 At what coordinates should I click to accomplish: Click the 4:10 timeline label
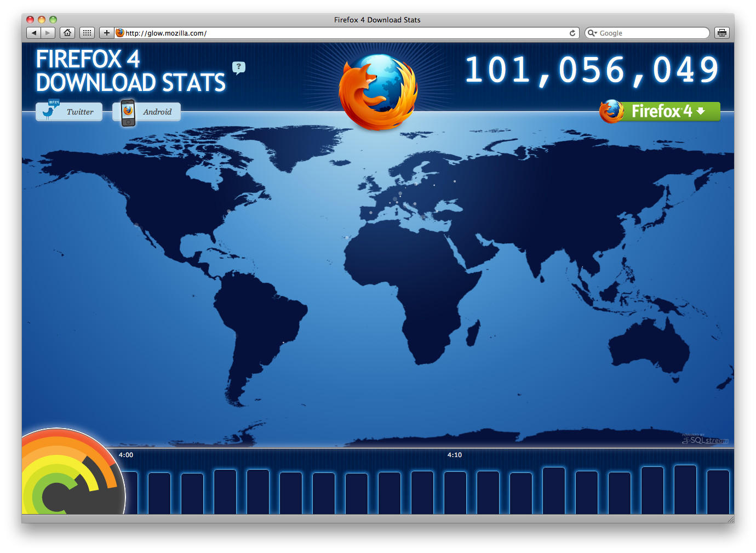455,455
